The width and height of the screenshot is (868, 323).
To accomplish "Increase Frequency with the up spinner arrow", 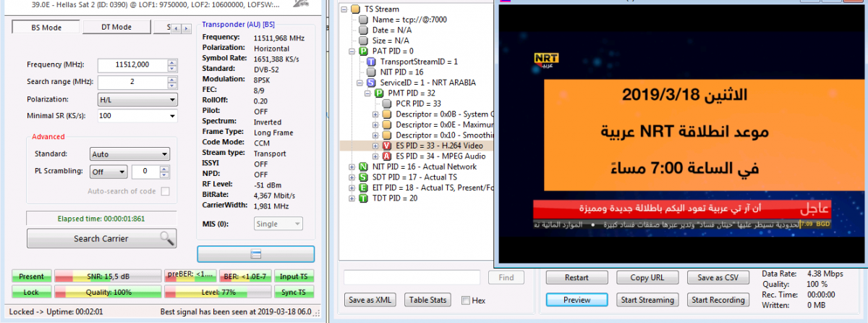I will [x=172, y=62].
